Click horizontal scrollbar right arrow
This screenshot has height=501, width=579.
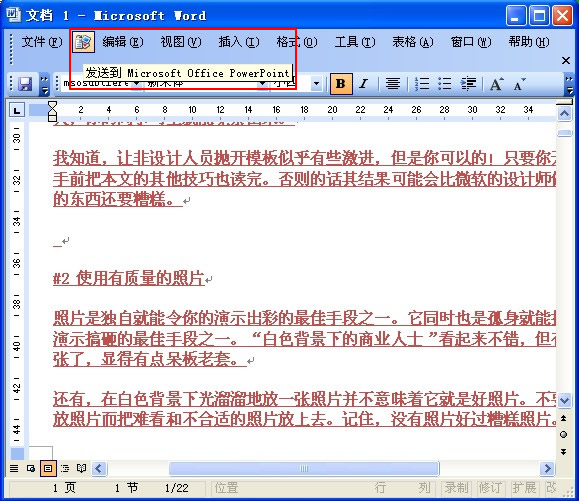[x=547, y=469]
